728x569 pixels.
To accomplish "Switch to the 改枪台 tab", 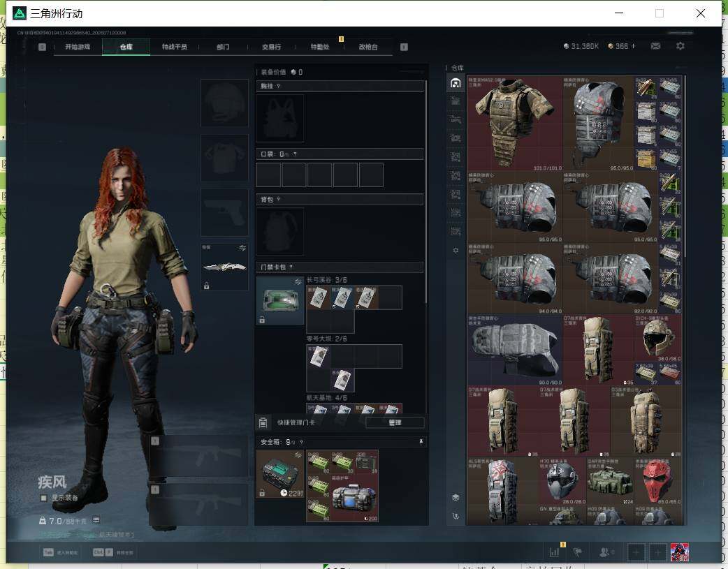I will (x=368, y=47).
